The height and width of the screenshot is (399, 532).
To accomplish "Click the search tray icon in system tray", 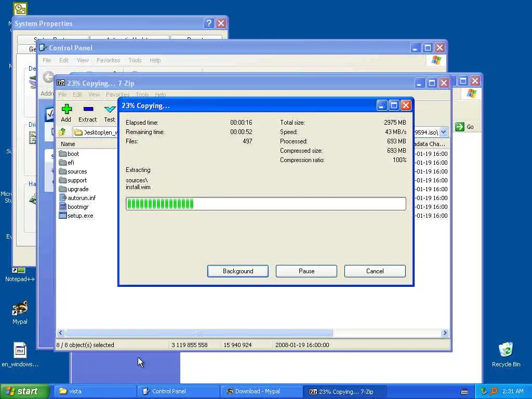I will coord(494,391).
